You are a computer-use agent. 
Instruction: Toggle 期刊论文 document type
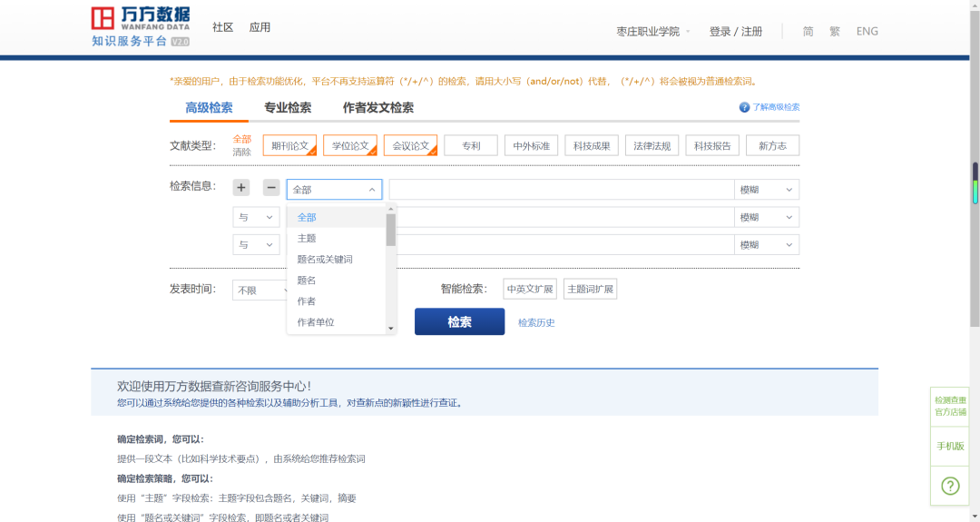coord(290,145)
